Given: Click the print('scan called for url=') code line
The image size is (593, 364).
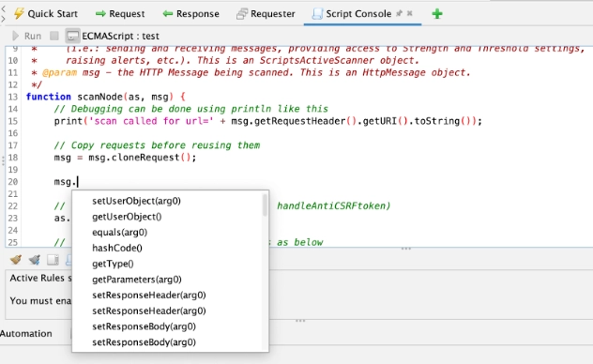Looking at the screenshot, I should coord(267,121).
